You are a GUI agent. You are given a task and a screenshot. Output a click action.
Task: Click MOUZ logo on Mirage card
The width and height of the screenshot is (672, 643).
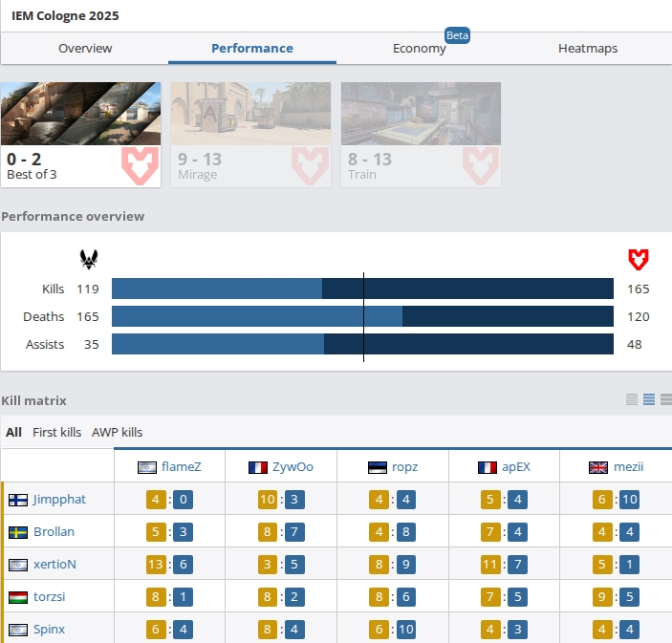[x=311, y=166]
